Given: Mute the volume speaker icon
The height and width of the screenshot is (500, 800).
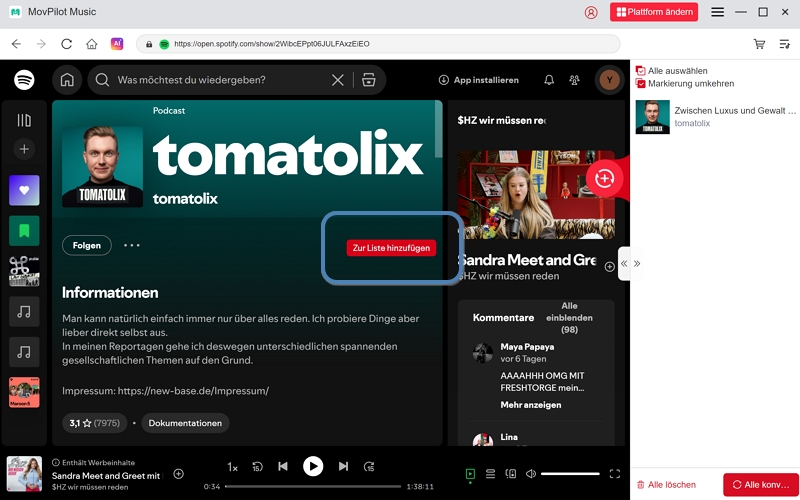Looking at the screenshot, I should click(x=531, y=474).
